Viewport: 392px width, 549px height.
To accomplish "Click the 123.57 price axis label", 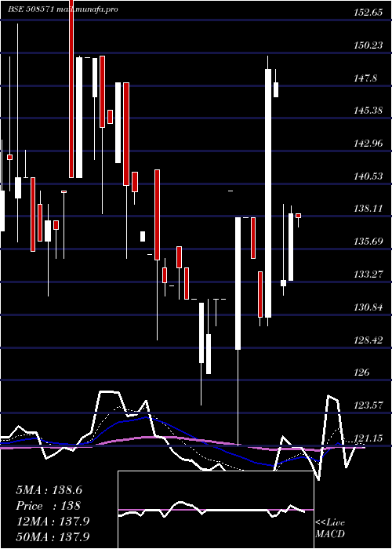I will 367,405.
